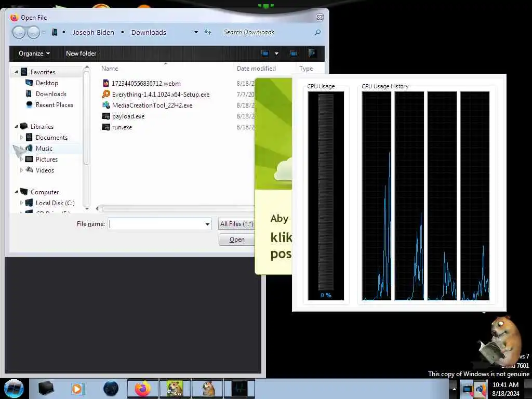
Task: Open the dark globe taskbar icon
Action: pos(111,389)
